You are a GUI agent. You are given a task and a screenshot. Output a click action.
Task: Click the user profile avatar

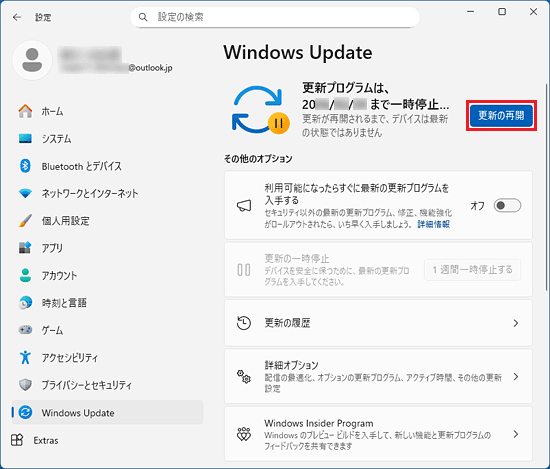click(32, 60)
